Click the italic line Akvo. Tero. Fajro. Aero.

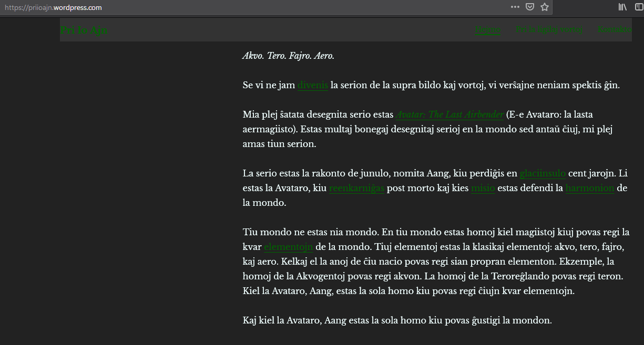pos(289,56)
